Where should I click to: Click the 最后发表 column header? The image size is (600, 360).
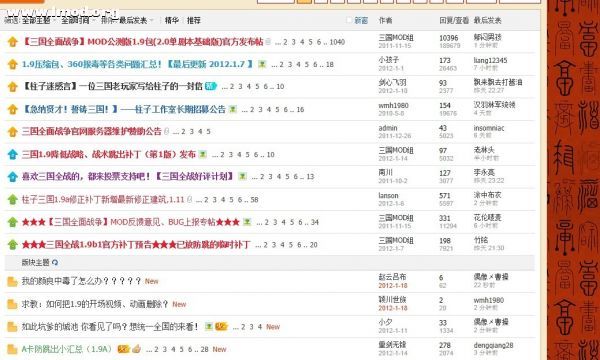(x=488, y=20)
